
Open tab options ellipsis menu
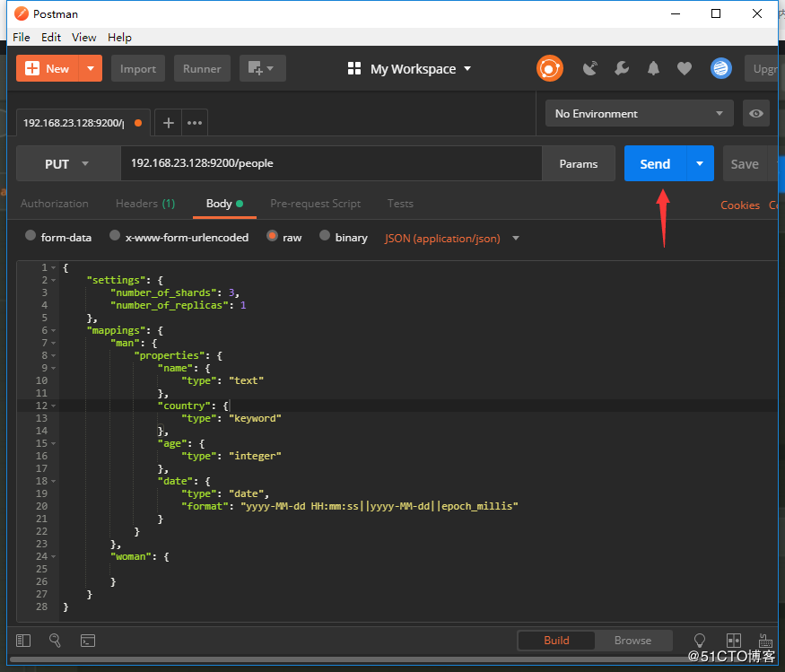click(195, 123)
